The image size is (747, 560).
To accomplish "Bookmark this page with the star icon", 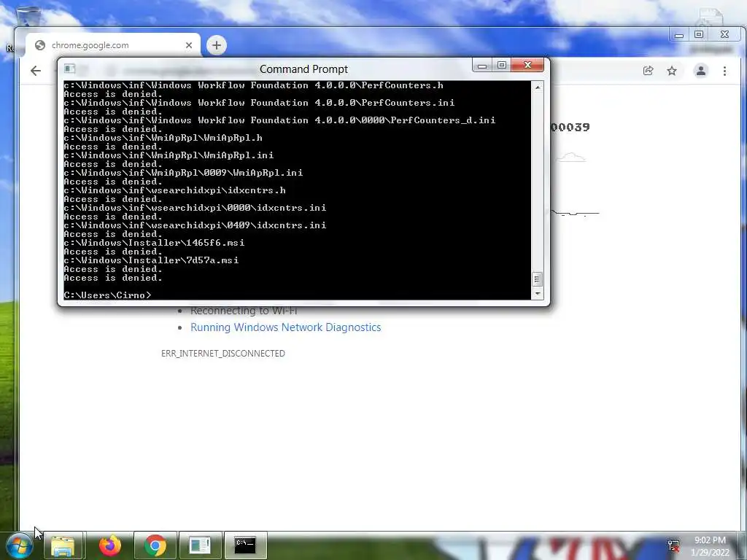I will [672, 71].
